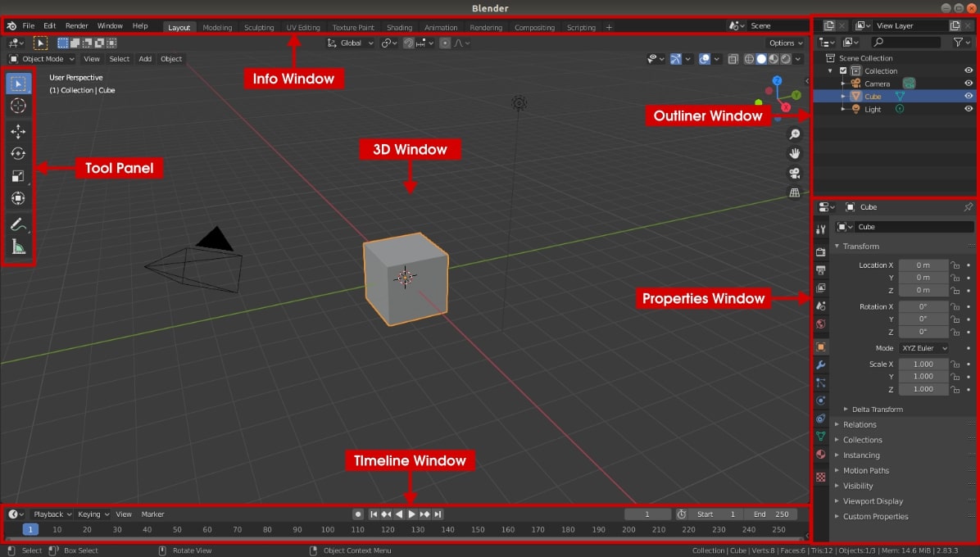Open the Output properties printer icon
This screenshot has width=980, height=557.
(820, 270)
